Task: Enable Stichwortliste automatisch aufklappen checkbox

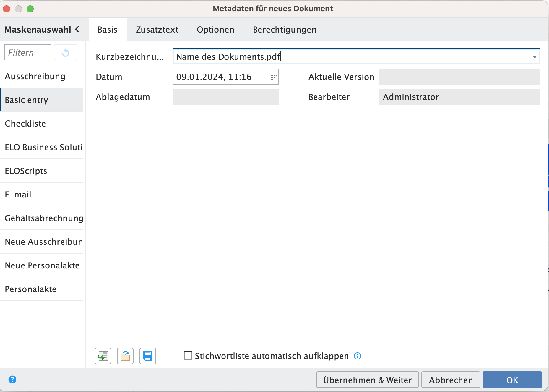Action: pos(188,356)
